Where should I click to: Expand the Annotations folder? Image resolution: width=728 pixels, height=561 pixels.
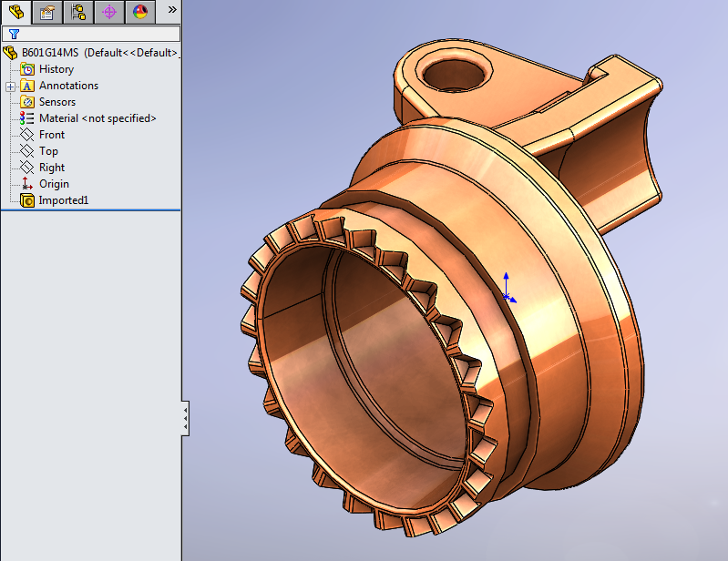click(x=10, y=87)
